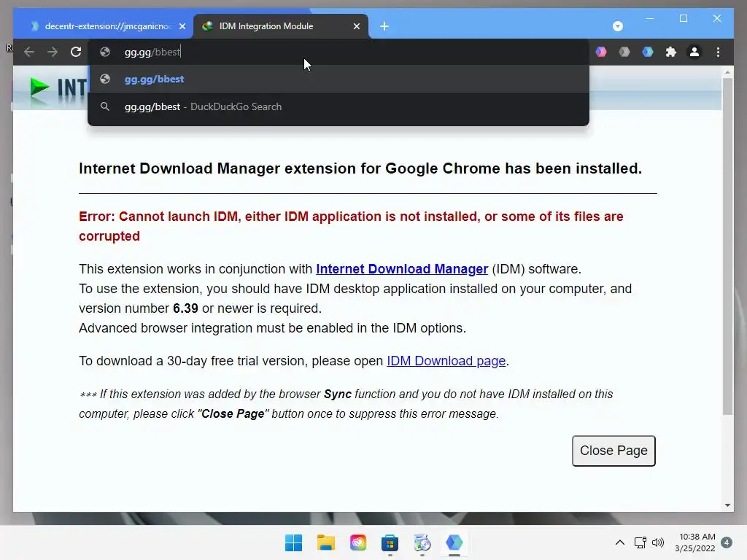Click the gray hexagon extension icon

[x=624, y=52]
